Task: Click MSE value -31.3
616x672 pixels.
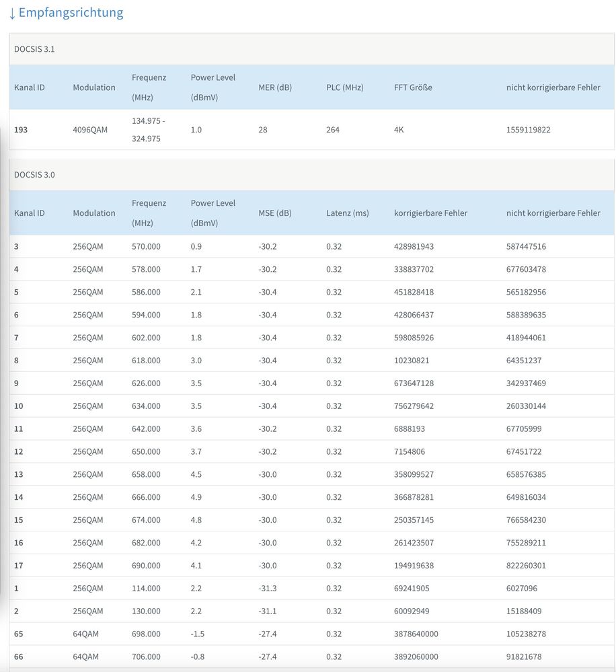Action: click(267, 589)
